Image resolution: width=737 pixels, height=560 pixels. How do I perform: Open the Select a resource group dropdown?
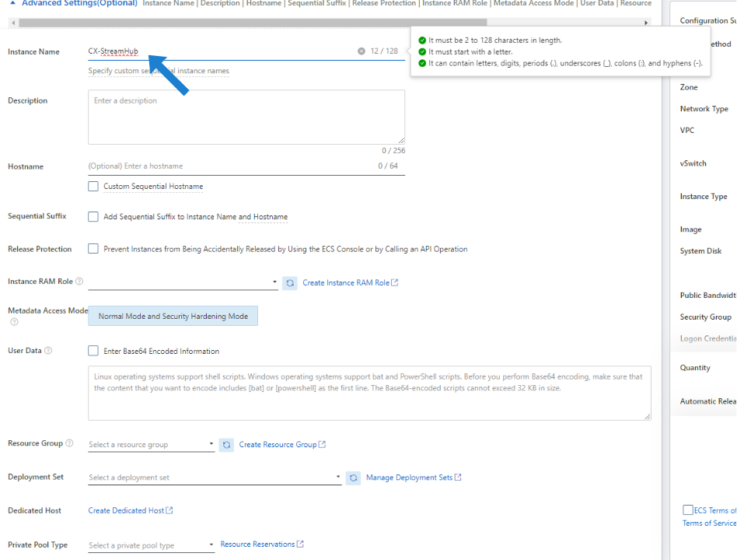click(x=152, y=445)
